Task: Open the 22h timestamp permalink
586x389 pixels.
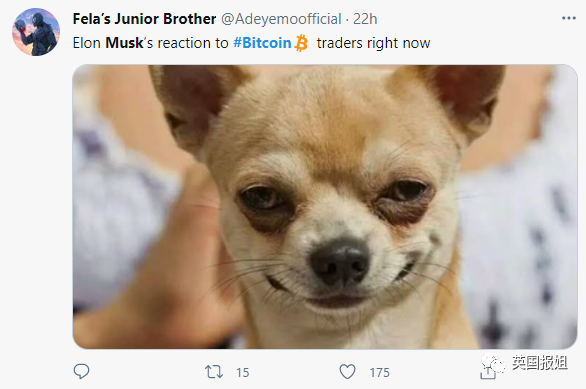Action: pos(365,19)
